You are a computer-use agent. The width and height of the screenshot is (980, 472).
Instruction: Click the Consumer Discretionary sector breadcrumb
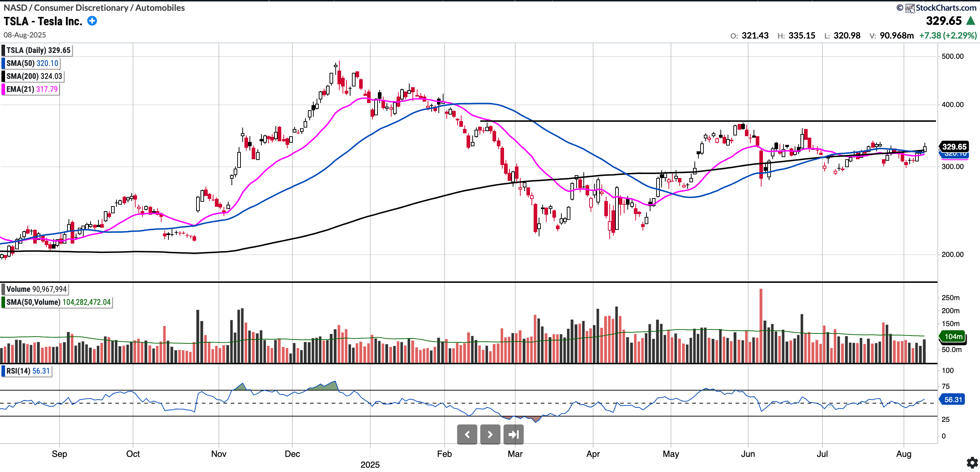point(81,8)
